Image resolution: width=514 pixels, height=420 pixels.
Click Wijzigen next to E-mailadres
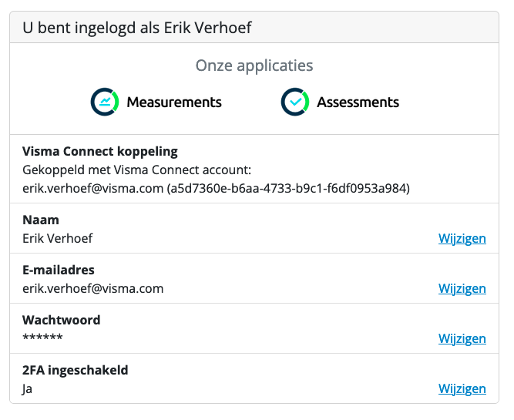coord(462,289)
